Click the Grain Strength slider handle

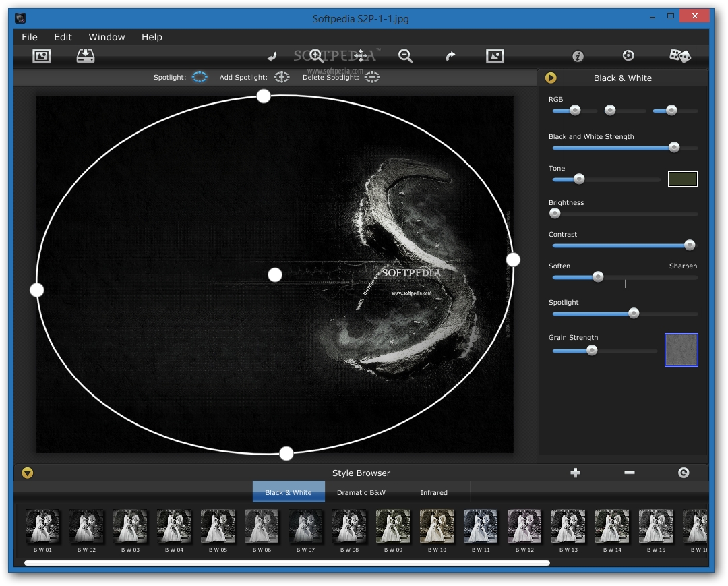592,350
